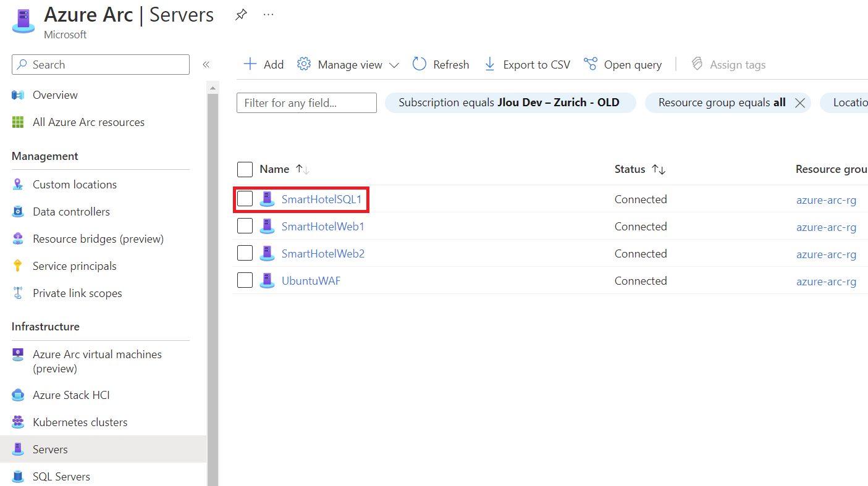Viewport: 868px width, 486px height.
Task: Click the sidebar Search field
Action: (101, 65)
